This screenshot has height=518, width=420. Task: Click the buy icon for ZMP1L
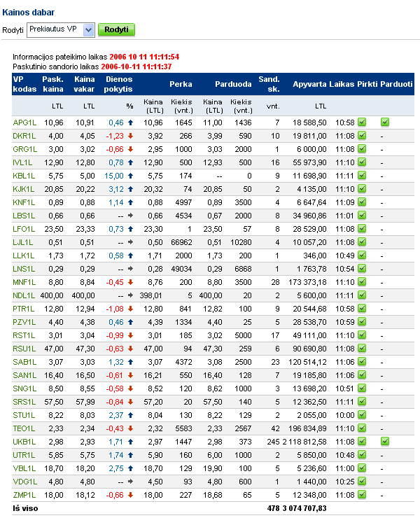pyautogui.click(x=362, y=494)
